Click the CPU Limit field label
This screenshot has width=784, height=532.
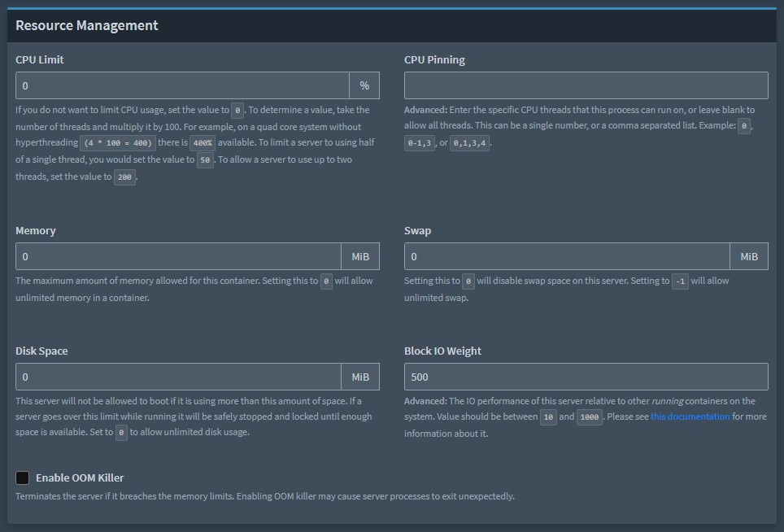tap(40, 59)
